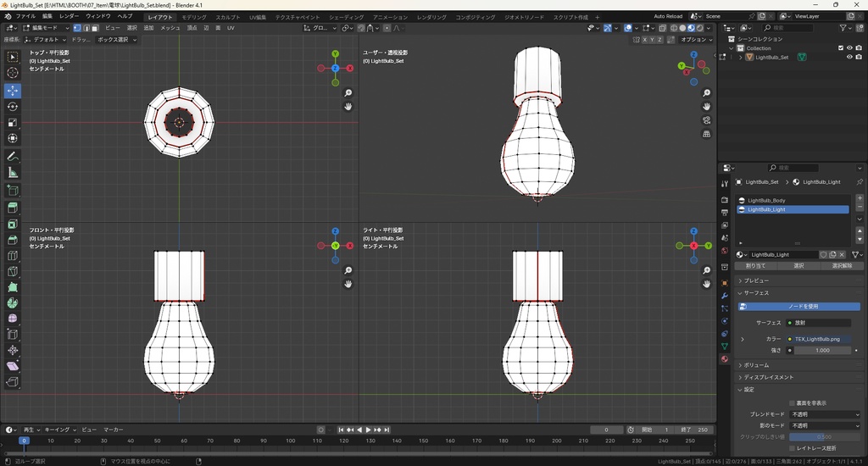Toggle Collection exclude checkbox in outliner
The height and width of the screenshot is (466, 868).
pyautogui.click(x=841, y=48)
